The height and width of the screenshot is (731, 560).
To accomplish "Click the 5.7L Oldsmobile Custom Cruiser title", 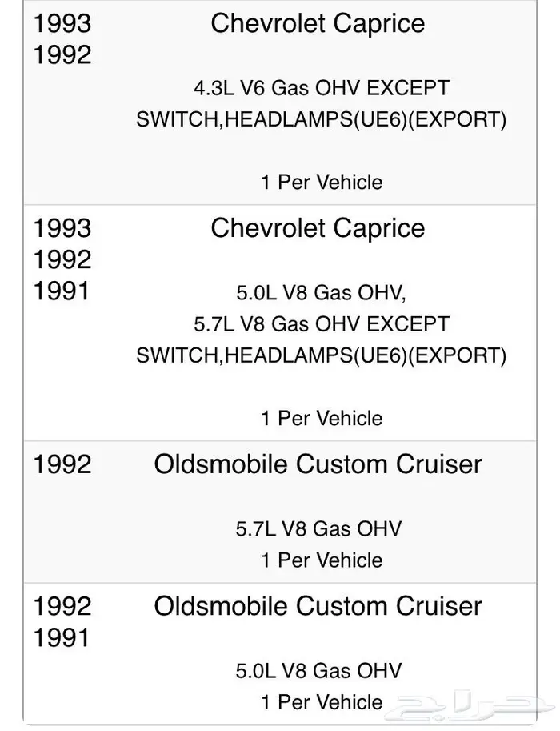I will tap(318, 464).
